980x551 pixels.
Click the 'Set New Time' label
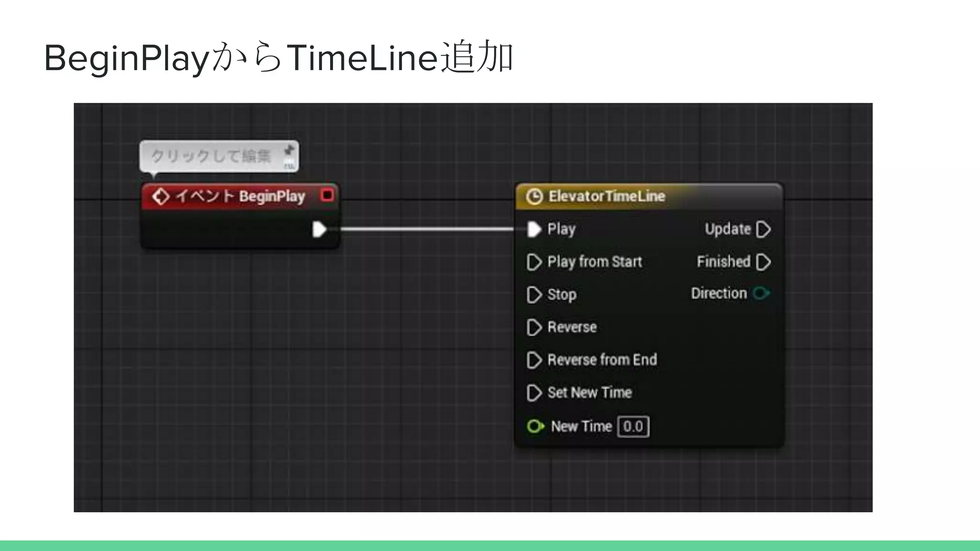590,393
